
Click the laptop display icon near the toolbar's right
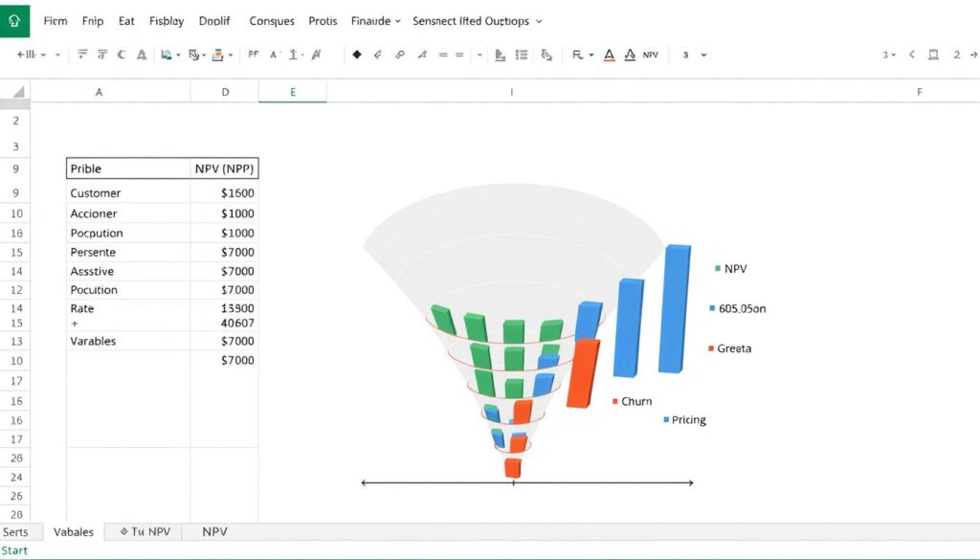point(931,55)
